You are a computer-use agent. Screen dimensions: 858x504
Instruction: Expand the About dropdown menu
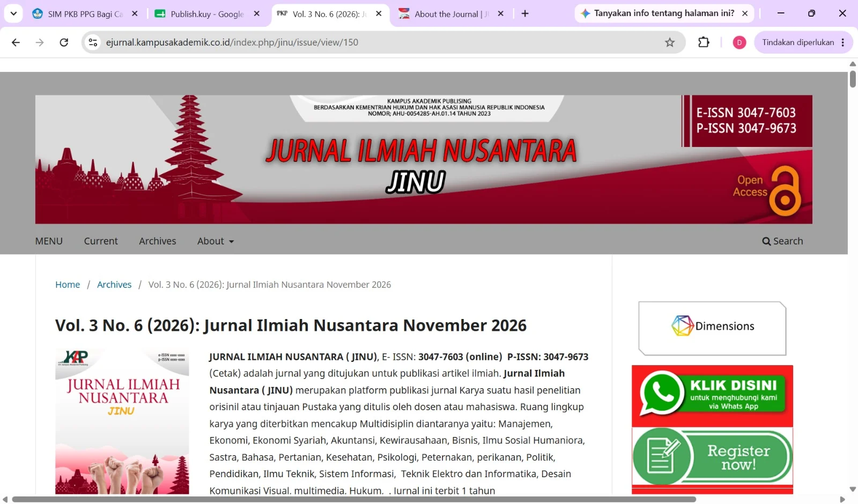[x=216, y=241]
